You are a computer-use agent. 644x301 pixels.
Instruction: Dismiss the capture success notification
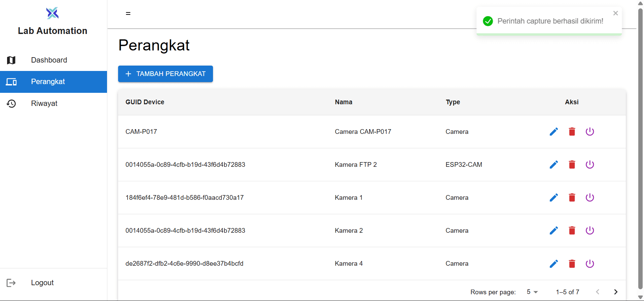click(x=615, y=13)
